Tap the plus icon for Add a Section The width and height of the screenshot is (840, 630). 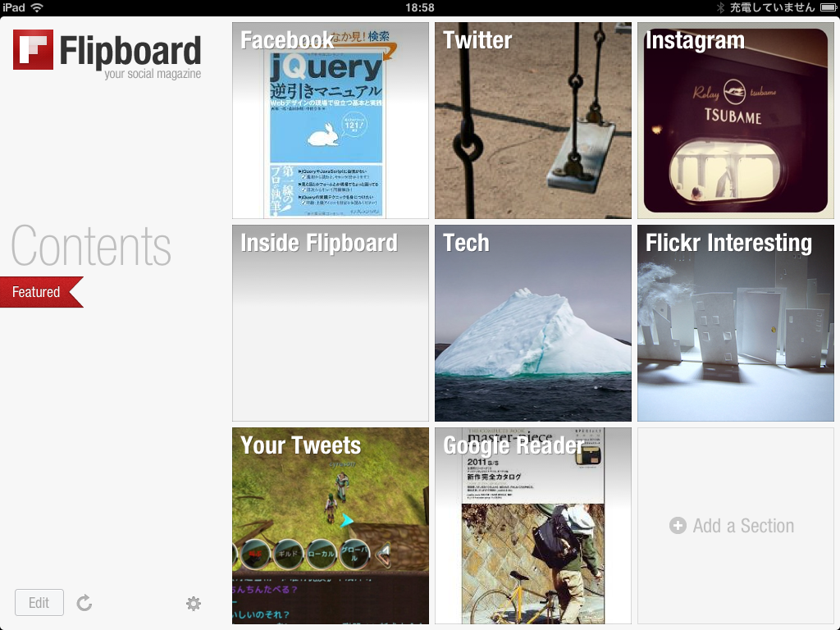click(678, 526)
